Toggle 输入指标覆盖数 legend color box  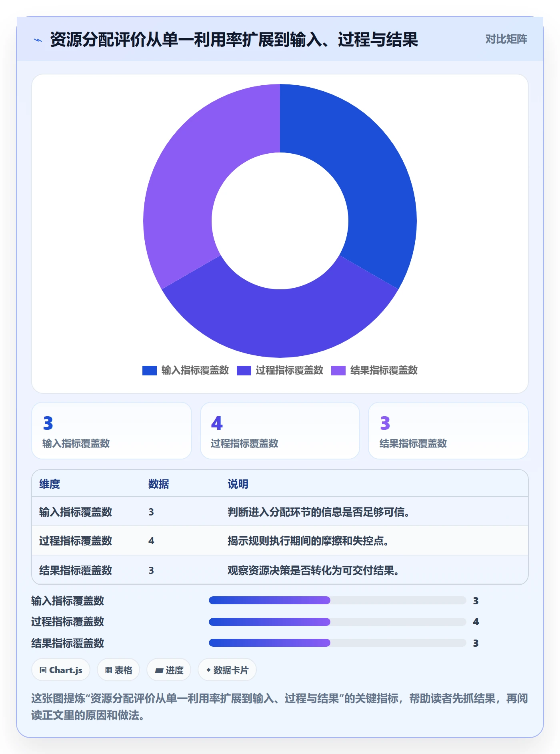pyautogui.click(x=149, y=370)
